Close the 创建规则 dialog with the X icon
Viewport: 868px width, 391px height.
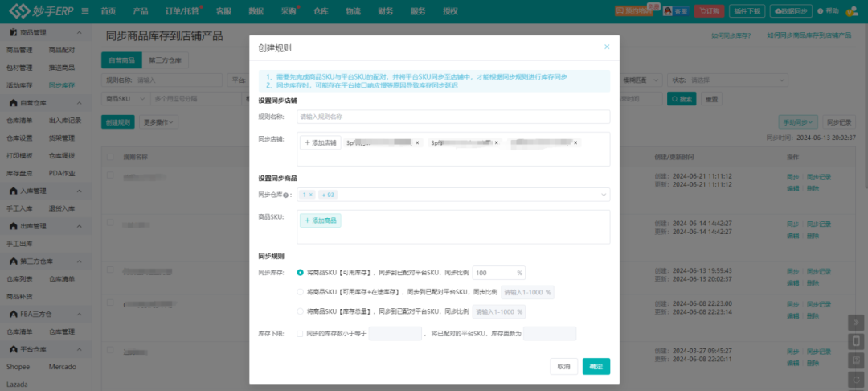607,47
